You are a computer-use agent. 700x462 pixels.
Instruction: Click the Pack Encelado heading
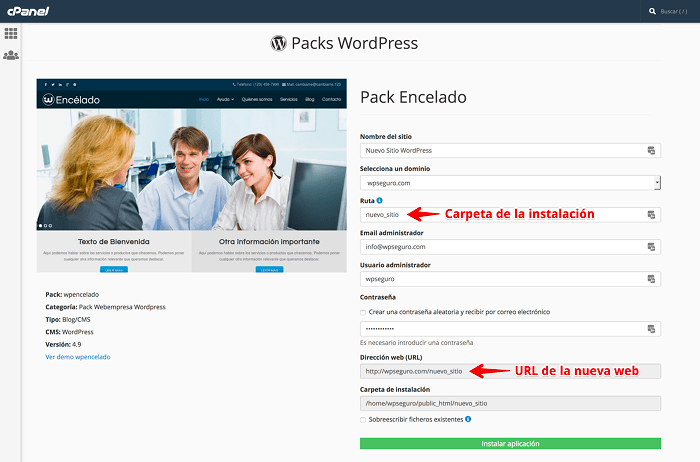pos(413,97)
